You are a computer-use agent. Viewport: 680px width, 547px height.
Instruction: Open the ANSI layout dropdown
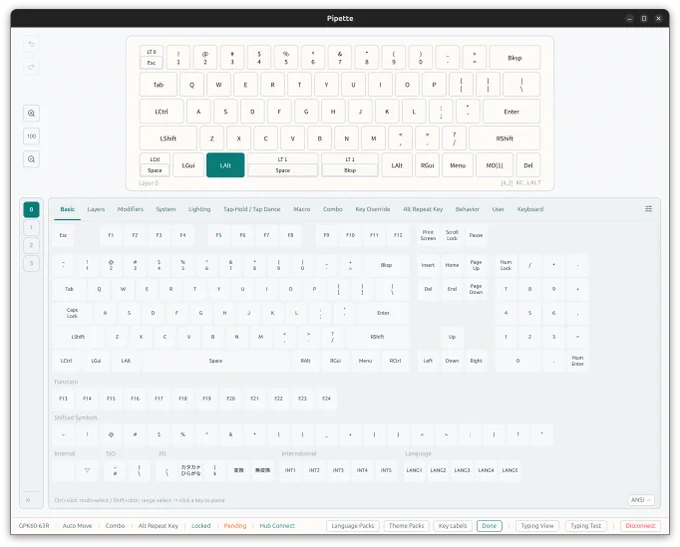pos(641,500)
